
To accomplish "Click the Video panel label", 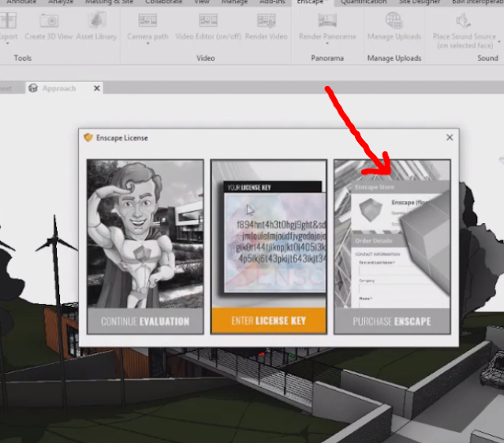I will [206, 58].
